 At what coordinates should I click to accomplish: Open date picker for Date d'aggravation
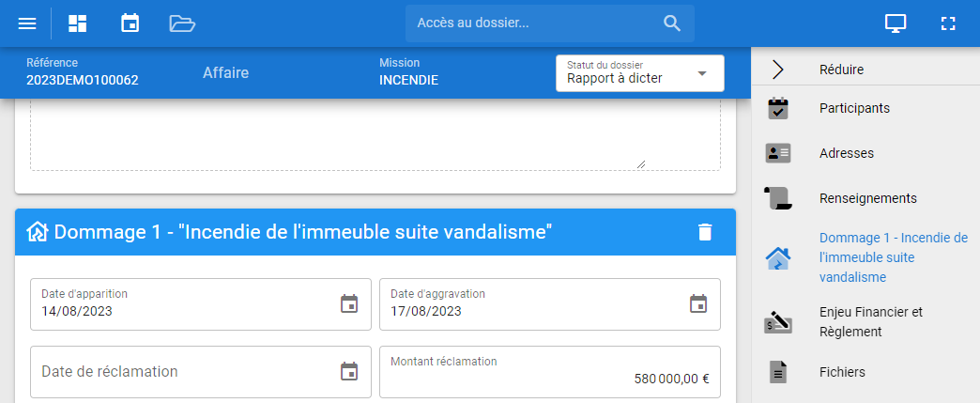(698, 303)
